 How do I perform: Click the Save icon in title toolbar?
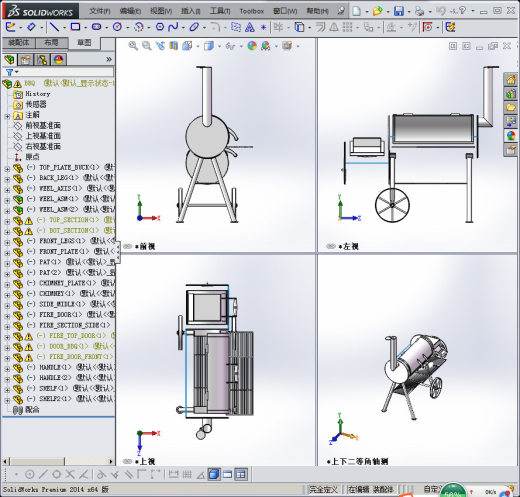click(x=399, y=11)
